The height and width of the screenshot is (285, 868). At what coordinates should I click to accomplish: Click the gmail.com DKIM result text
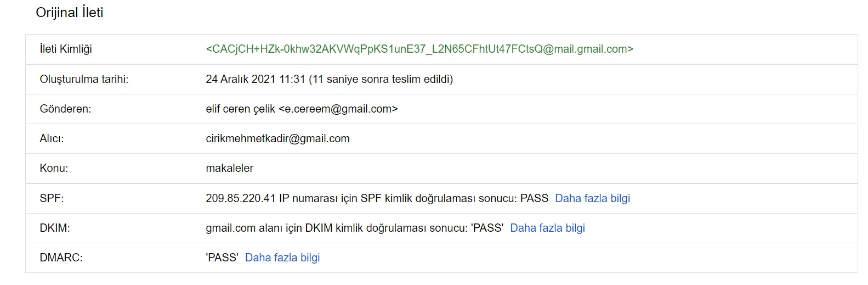[354, 228]
